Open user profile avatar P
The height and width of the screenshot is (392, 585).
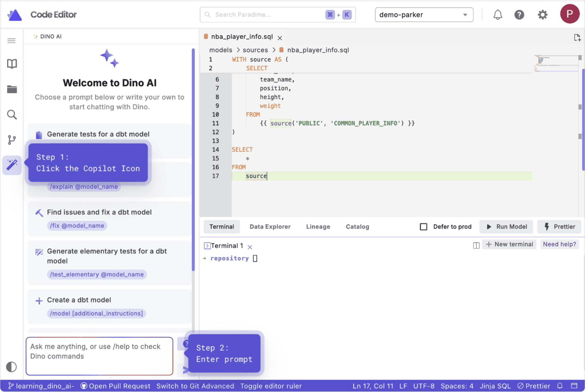[x=569, y=14]
